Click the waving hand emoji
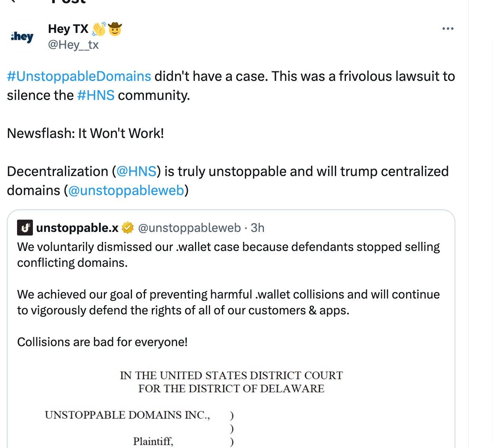The width and height of the screenshot is (493, 448). pos(99,29)
